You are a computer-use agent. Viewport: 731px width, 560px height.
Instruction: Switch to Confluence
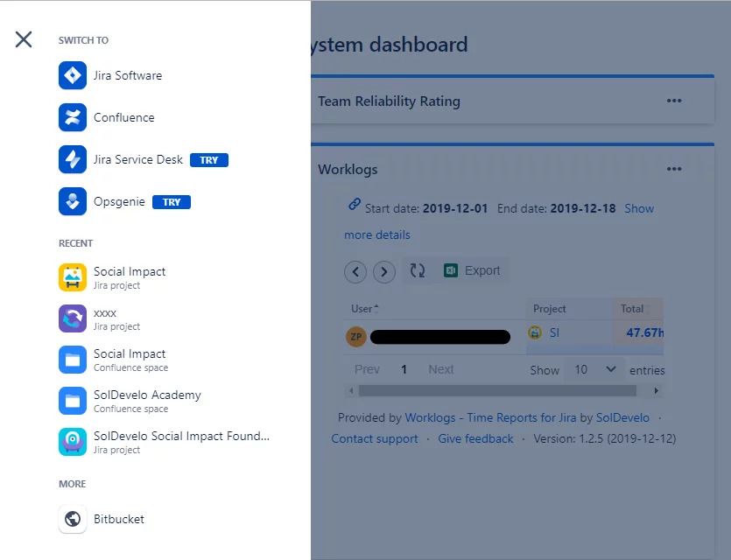click(x=124, y=117)
